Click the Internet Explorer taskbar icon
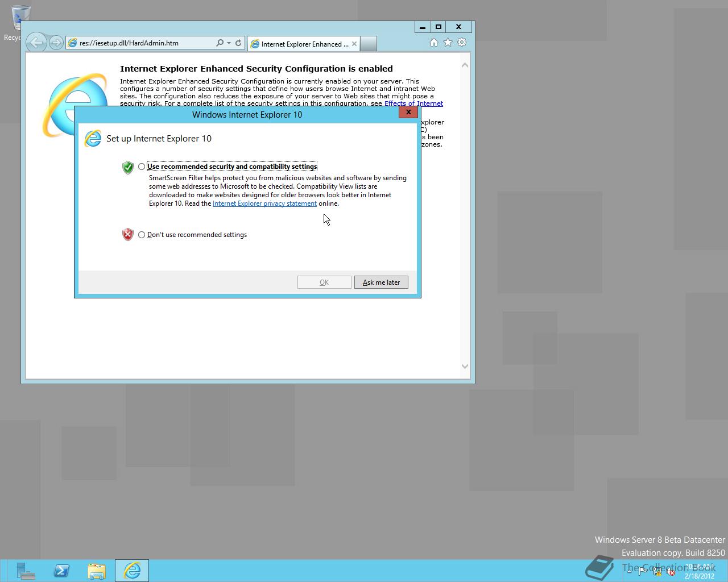The height and width of the screenshot is (582, 728). tap(132, 571)
